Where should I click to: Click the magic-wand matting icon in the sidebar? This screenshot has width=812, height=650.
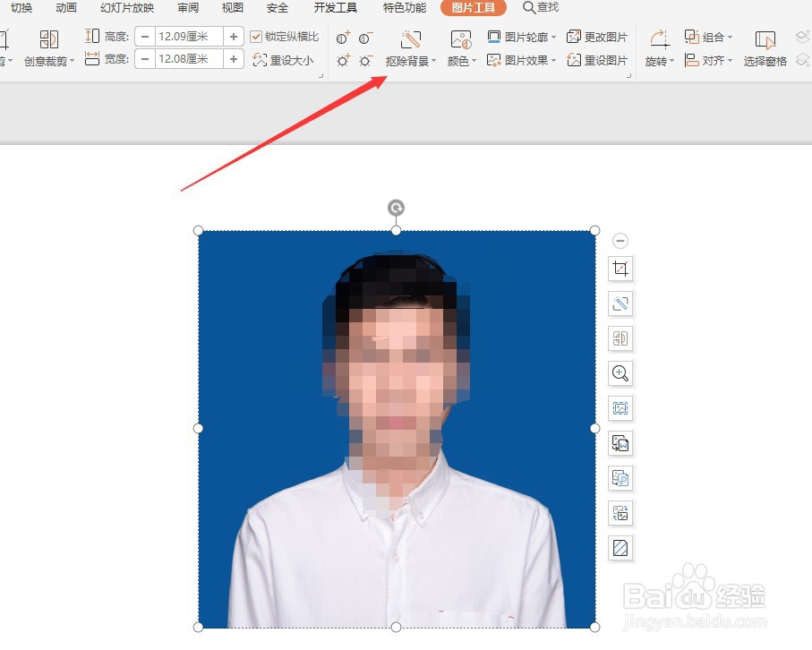(x=620, y=304)
